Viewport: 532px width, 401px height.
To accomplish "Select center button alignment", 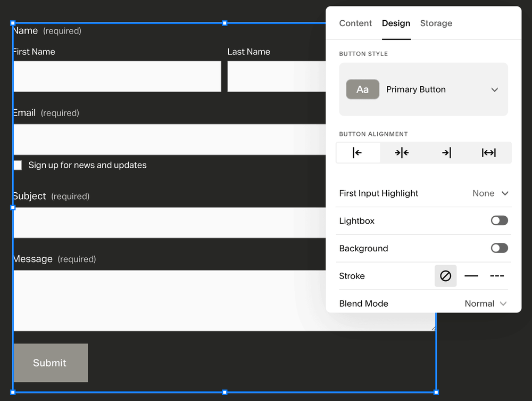I will click(402, 153).
